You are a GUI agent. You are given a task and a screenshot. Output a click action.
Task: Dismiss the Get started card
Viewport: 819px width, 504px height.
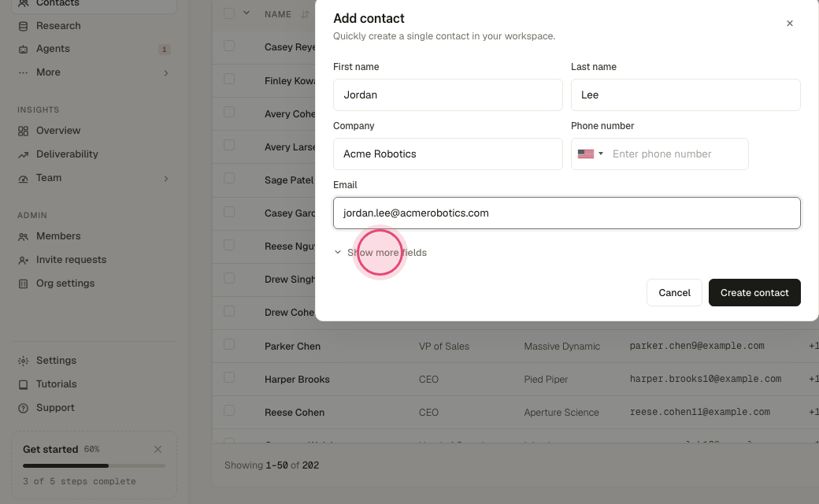click(157, 449)
